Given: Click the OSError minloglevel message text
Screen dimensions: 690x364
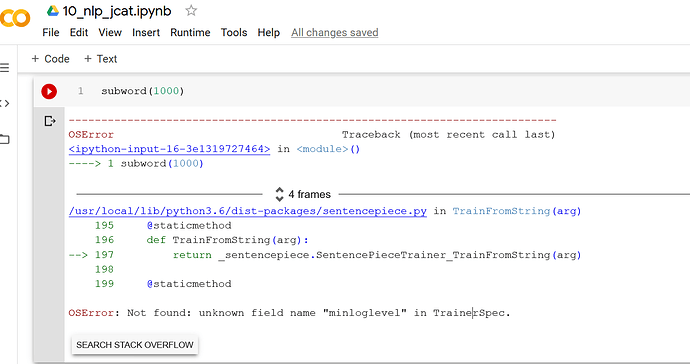Looking at the screenshot, I should pyautogui.click(x=290, y=313).
